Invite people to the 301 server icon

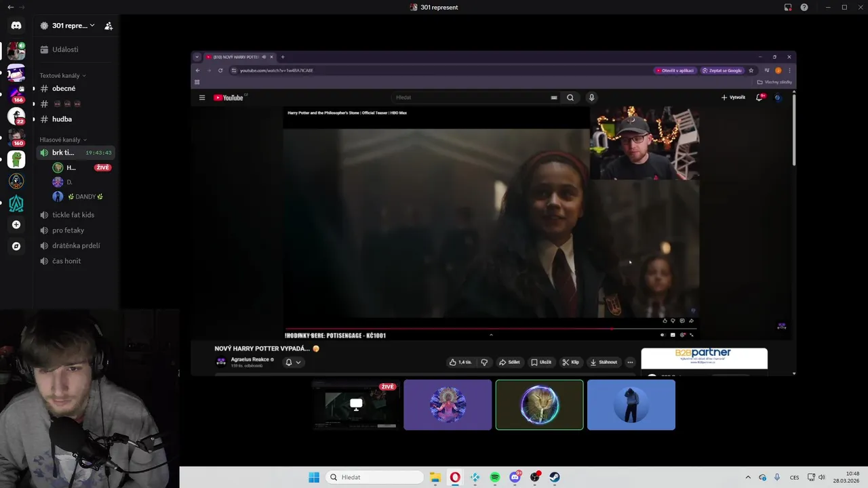coord(108,26)
